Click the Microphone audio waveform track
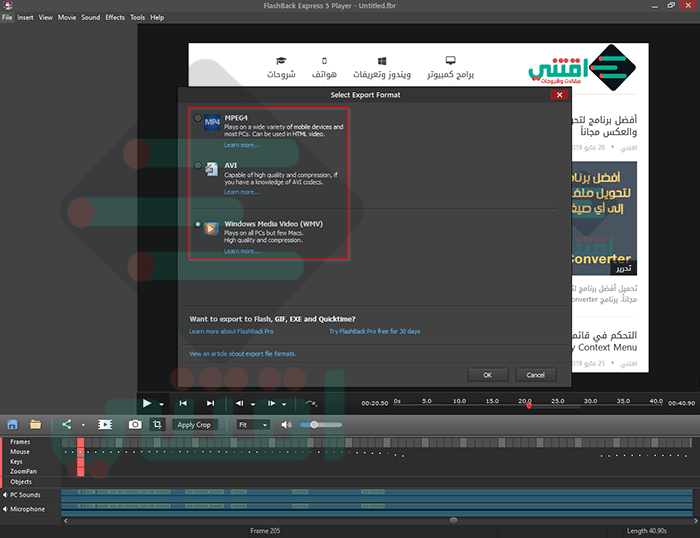This screenshot has height=538, width=700. pos(376,509)
